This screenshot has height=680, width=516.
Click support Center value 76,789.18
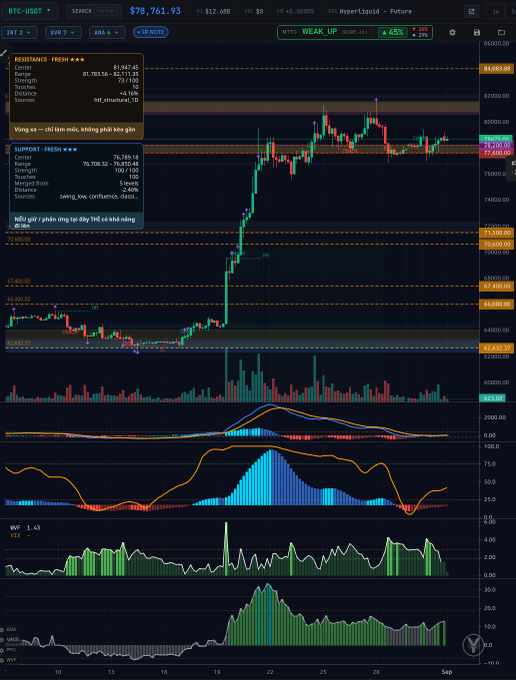tap(126, 157)
